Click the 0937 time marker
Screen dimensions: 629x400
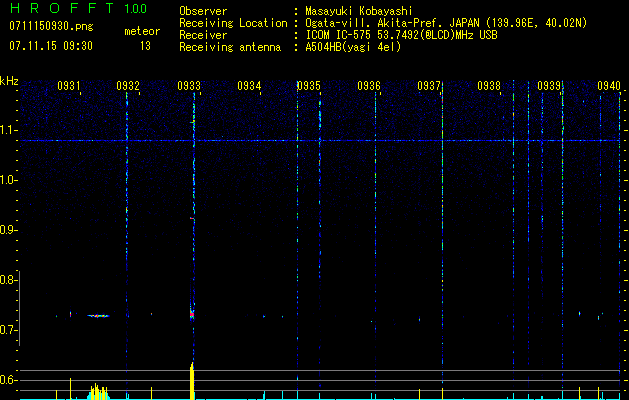(428, 86)
